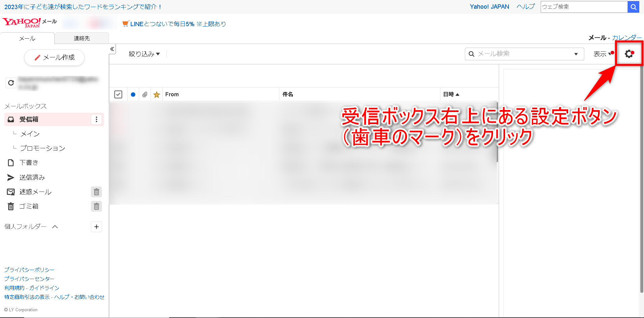Toggle the select-all messages checkbox
Viewport: 644px width, 318px height.
[118, 95]
